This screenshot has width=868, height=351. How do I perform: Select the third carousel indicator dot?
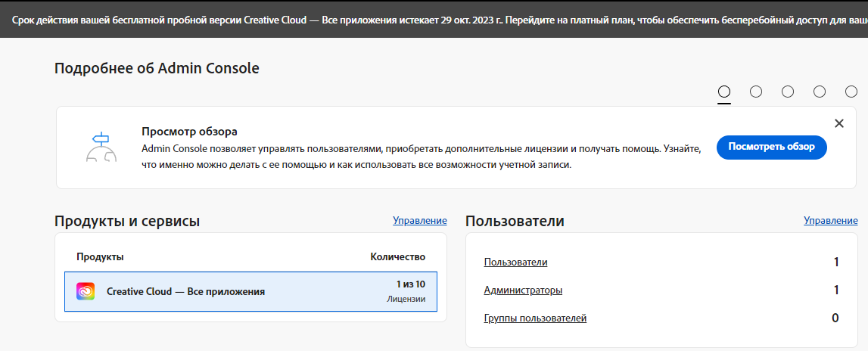pos(788,92)
